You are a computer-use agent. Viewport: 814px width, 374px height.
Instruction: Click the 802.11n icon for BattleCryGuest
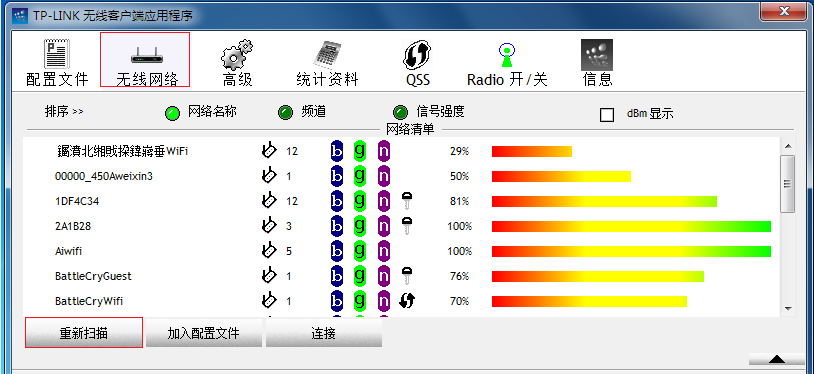point(384,276)
